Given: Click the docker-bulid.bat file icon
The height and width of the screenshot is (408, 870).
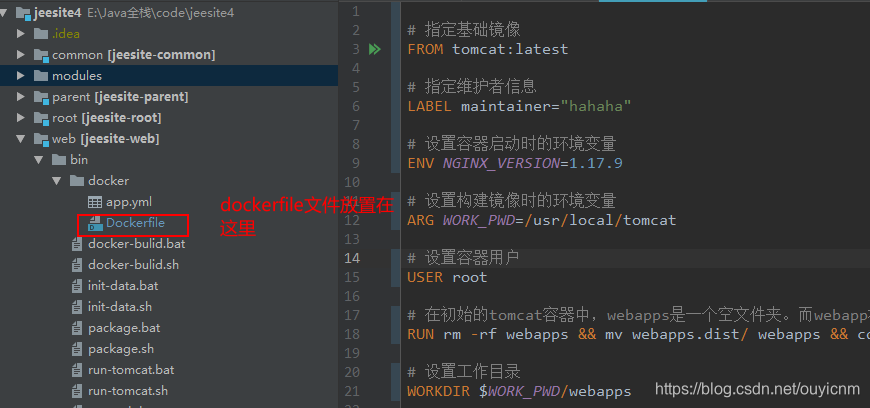Looking at the screenshot, I should pyautogui.click(x=77, y=244).
